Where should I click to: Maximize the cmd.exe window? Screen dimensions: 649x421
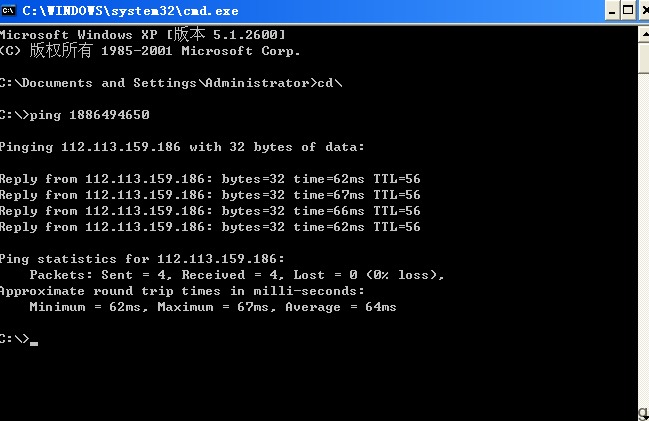pyautogui.click(x=628, y=11)
